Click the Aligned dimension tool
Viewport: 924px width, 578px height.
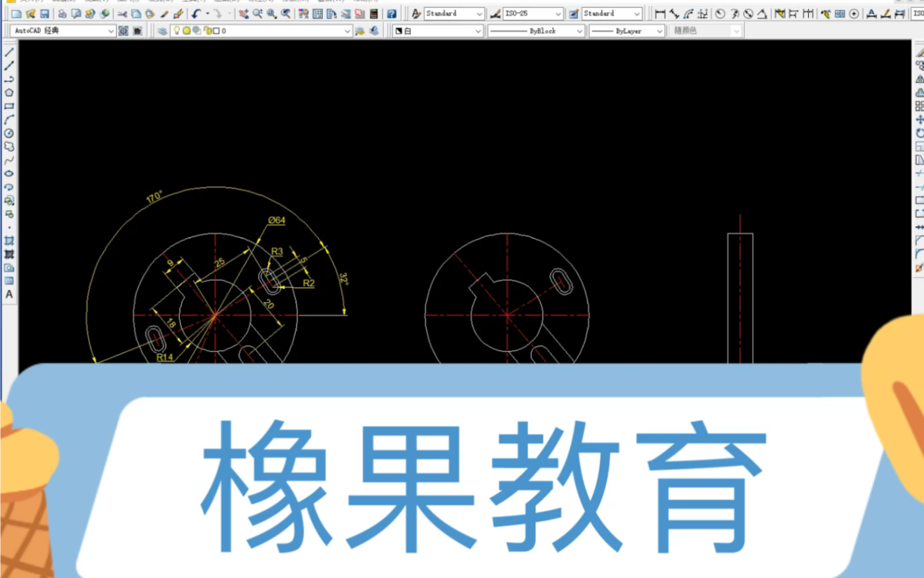674,13
